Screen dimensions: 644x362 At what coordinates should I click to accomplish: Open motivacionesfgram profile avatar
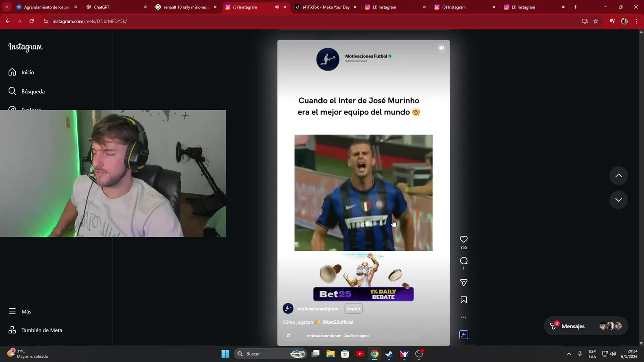tap(288, 309)
